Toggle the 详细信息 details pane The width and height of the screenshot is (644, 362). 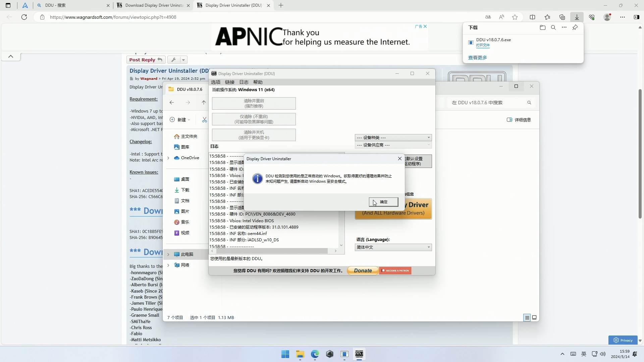point(519,120)
